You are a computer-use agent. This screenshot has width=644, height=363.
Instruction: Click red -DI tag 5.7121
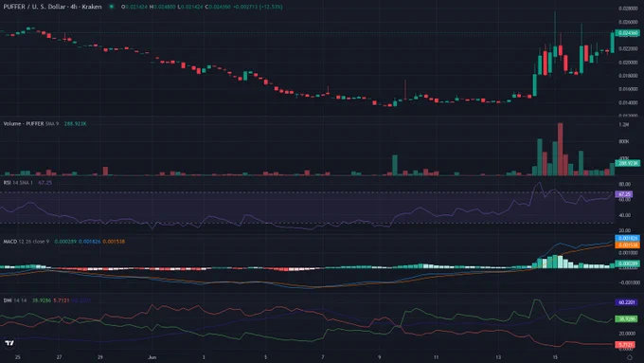pos(625,344)
